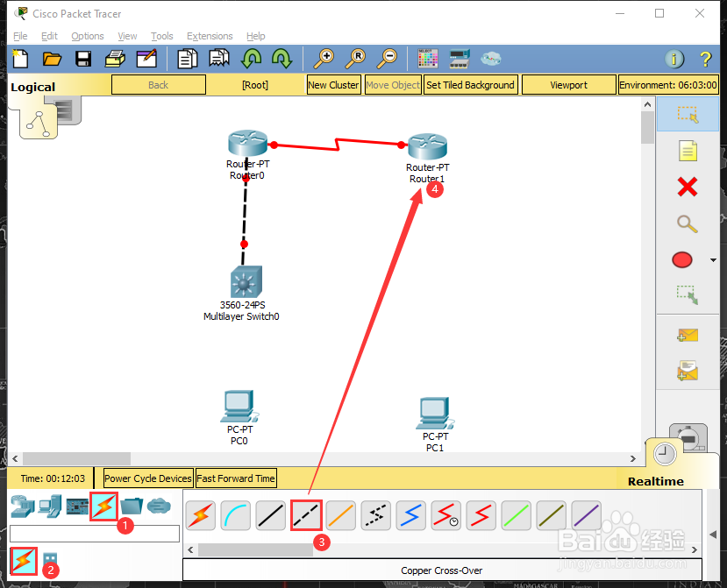727x588 pixels.
Task: Click the Copy icon in toolbar
Action: (x=188, y=59)
